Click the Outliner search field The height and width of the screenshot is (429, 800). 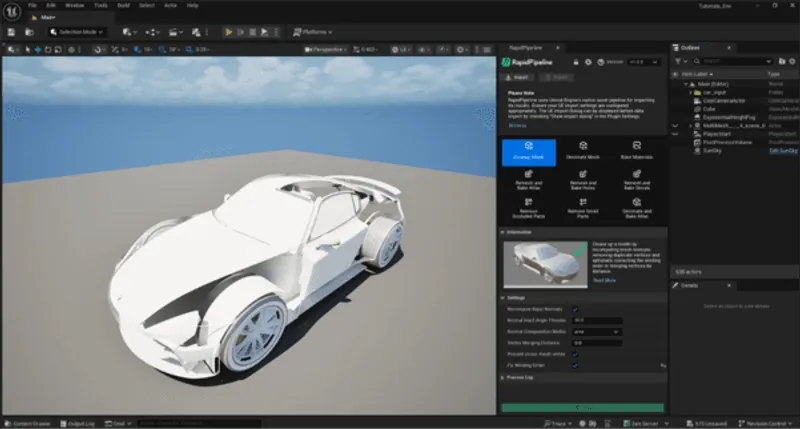(x=730, y=61)
